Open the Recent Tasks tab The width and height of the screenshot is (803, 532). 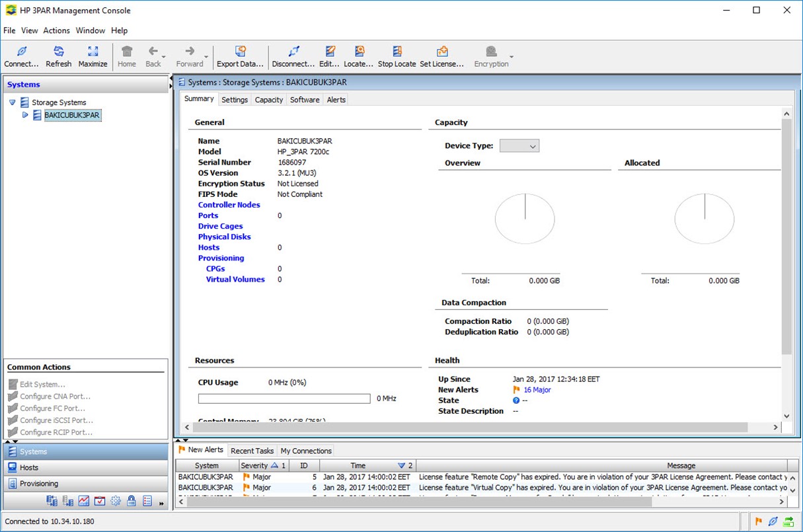252,451
